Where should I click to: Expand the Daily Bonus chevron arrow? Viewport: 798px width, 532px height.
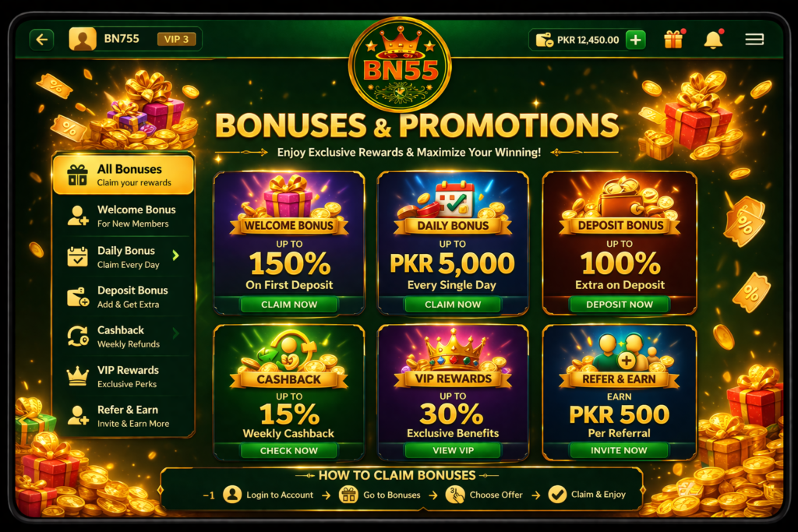tap(175, 255)
